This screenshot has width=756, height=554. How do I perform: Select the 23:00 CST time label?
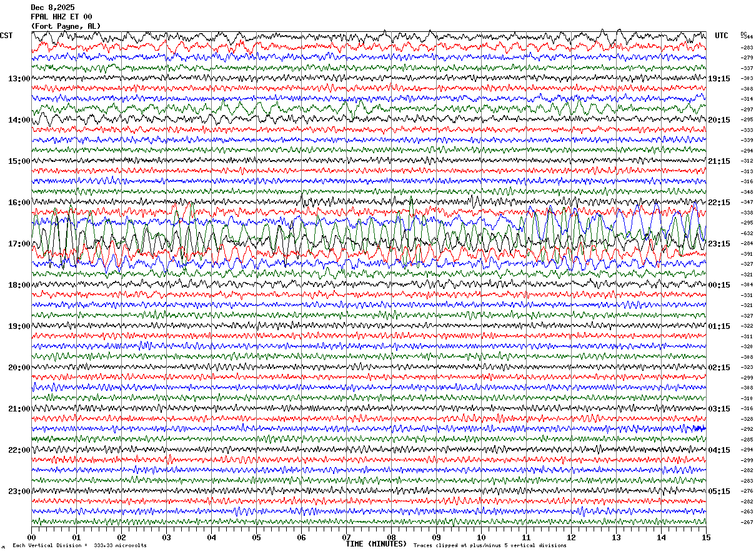coord(19,491)
